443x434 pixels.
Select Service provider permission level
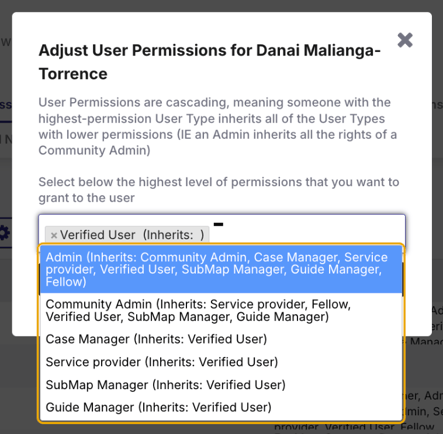pos(221,362)
